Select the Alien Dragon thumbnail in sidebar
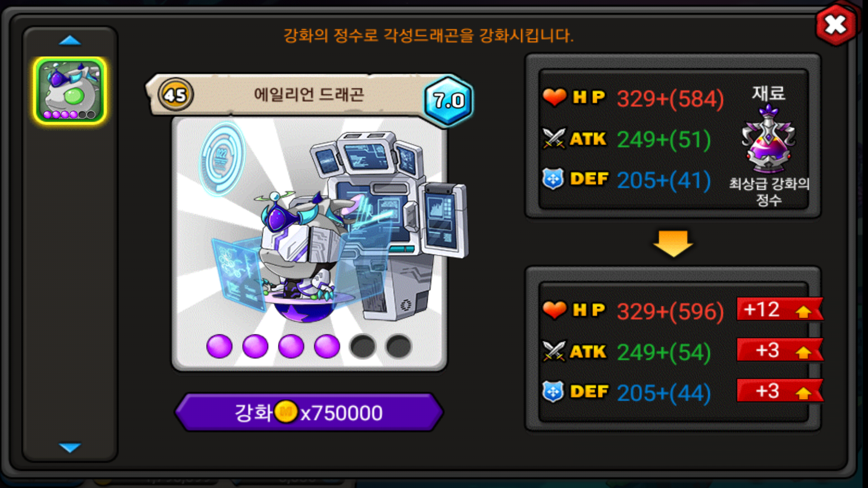This screenshot has height=488, width=868. pos(70,90)
